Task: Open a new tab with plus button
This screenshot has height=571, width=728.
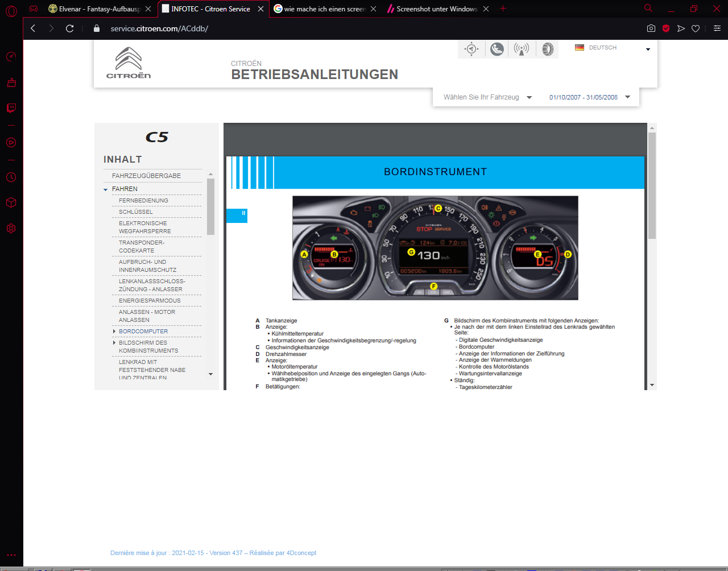Action: pyautogui.click(x=503, y=9)
